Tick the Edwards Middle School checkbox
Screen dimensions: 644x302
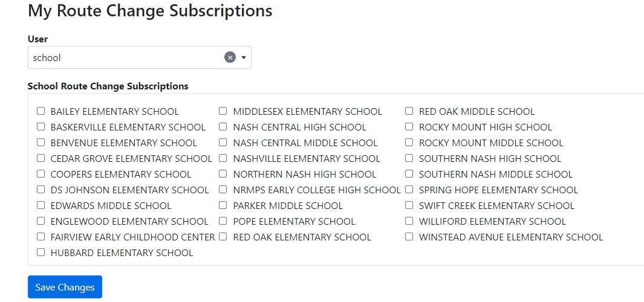41,205
